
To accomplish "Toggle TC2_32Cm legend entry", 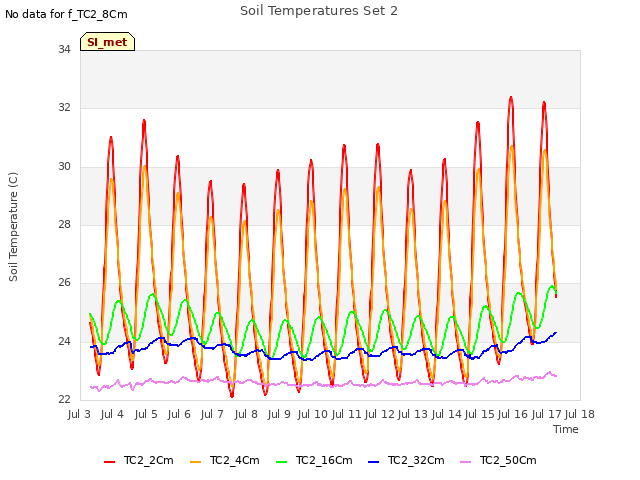I will 406,460.
